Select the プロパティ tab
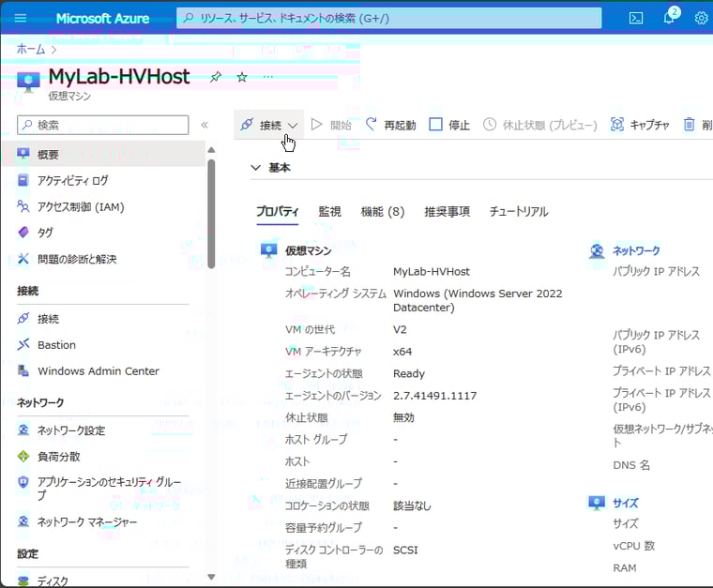The image size is (713, 588). (278, 211)
